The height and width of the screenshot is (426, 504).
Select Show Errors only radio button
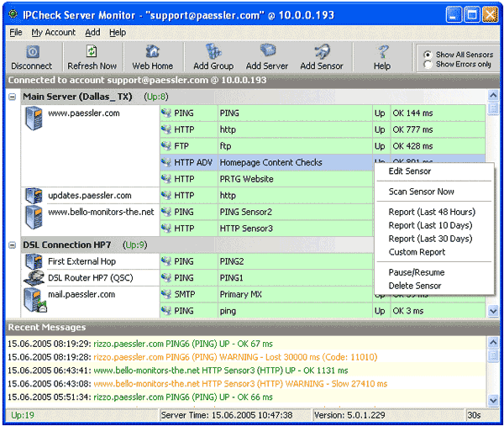click(x=428, y=65)
